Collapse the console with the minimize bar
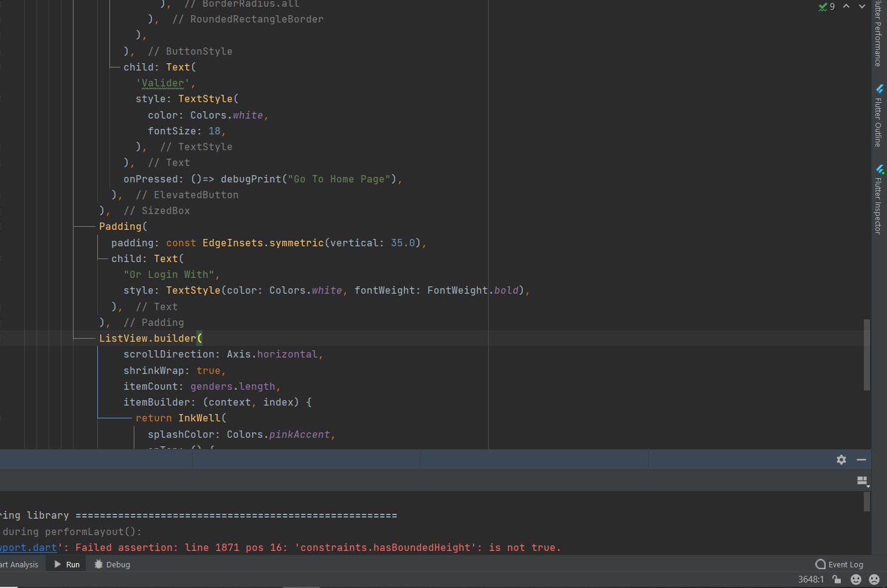This screenshot has width=887, height=588. click(861, 460)
